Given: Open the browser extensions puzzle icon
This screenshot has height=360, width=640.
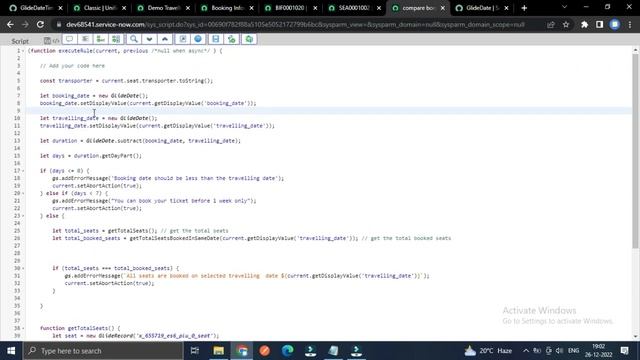Looking at the screenshot, I should (x=584, y=24).
